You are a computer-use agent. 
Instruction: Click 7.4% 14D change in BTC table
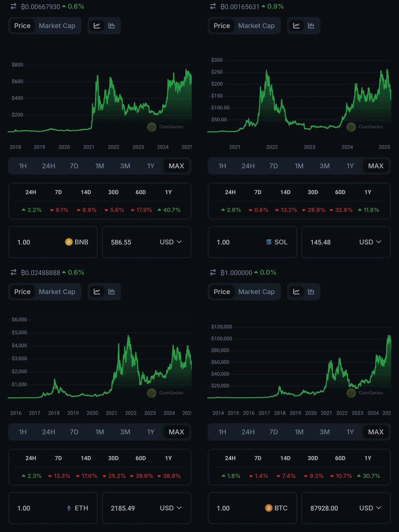[x=286, y=476]
